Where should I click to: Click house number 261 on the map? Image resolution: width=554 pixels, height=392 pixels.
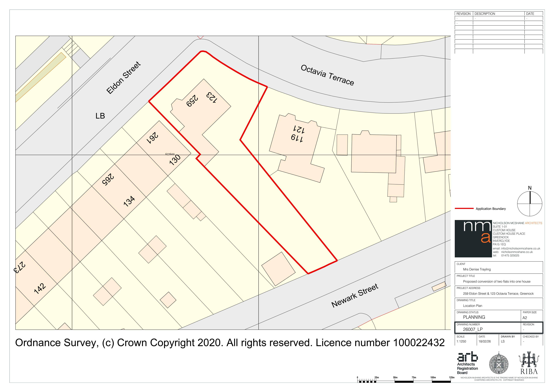coord(153,138)
